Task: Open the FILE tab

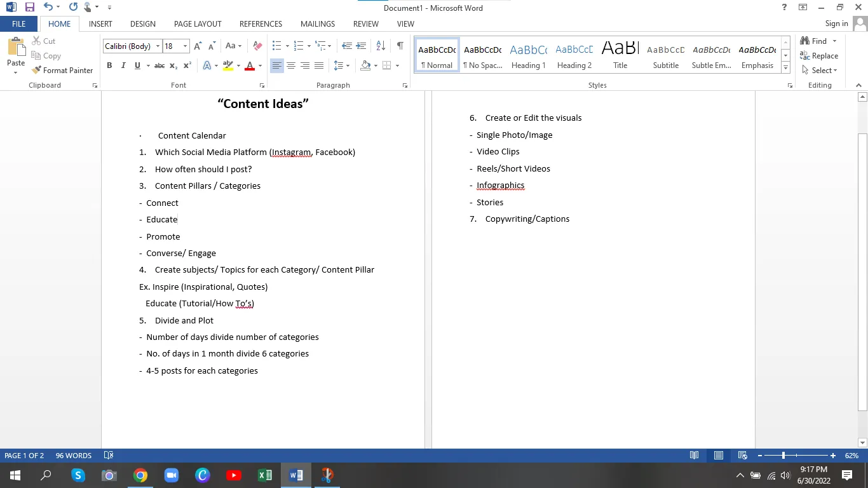Action: (19, 24)
